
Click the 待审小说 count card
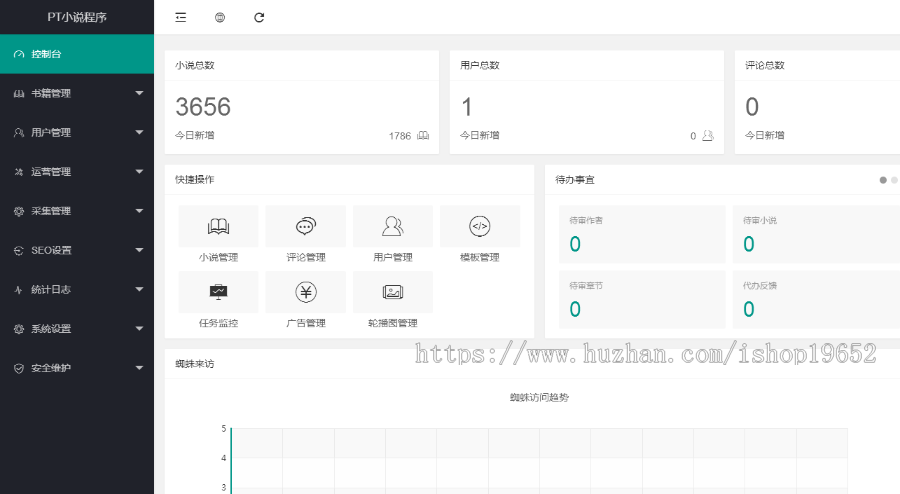tap(815, 235)
